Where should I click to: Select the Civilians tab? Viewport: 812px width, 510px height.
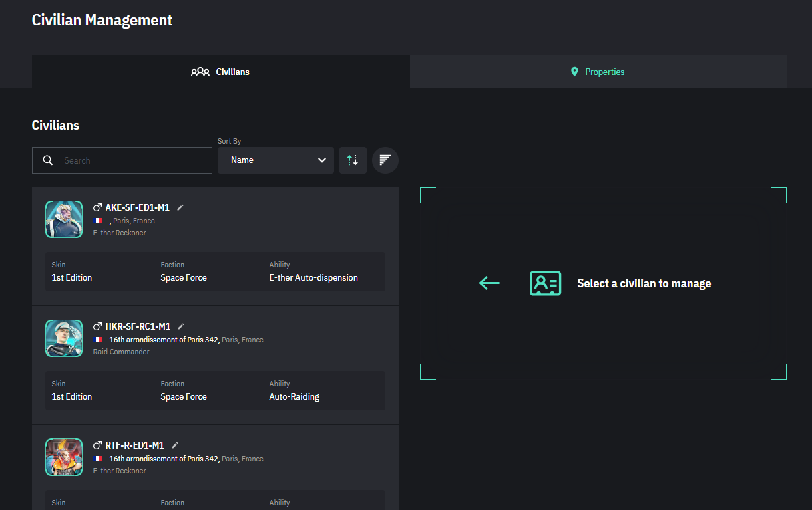click(x=220, y=72)
